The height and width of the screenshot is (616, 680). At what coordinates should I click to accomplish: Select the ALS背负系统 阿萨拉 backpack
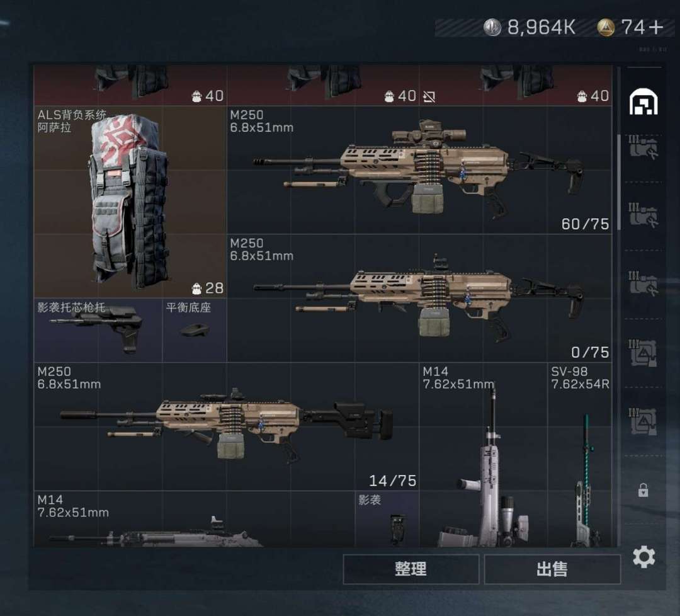tap(130, 202)
